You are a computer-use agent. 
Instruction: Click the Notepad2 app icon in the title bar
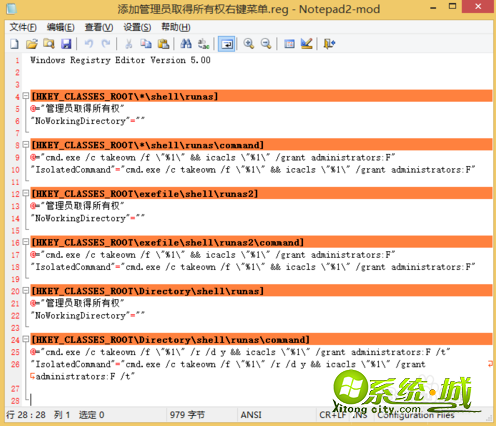11,9
